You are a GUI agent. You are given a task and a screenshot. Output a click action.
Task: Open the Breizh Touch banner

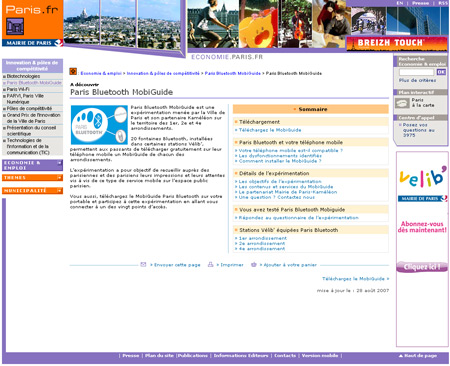tap(397, 43)
